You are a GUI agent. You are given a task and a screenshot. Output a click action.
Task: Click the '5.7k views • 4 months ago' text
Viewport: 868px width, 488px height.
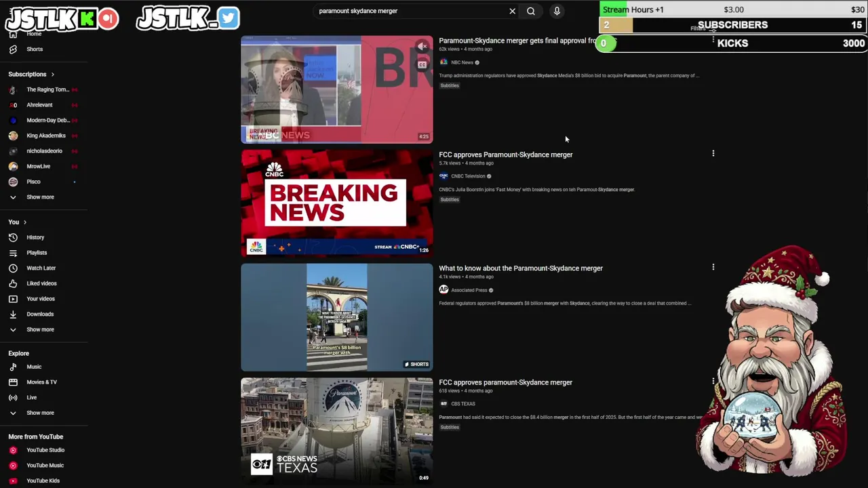click(466, 163)
